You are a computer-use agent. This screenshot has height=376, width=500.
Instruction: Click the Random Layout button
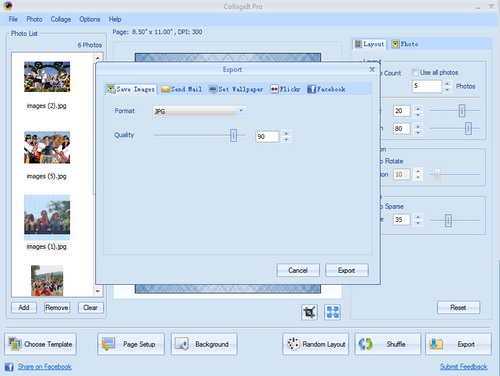point(316,344)
